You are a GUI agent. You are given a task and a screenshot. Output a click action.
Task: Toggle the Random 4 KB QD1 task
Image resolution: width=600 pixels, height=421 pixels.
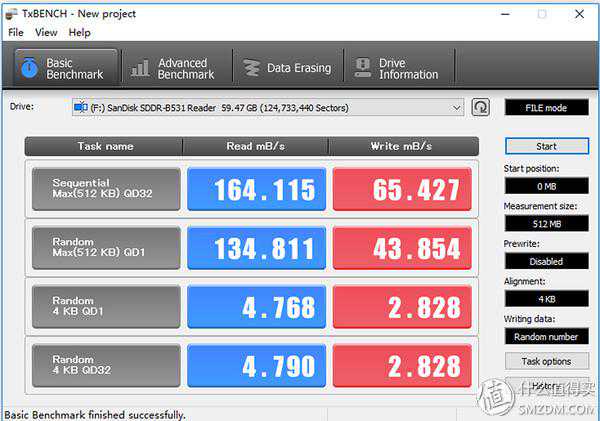coord(106,306)
